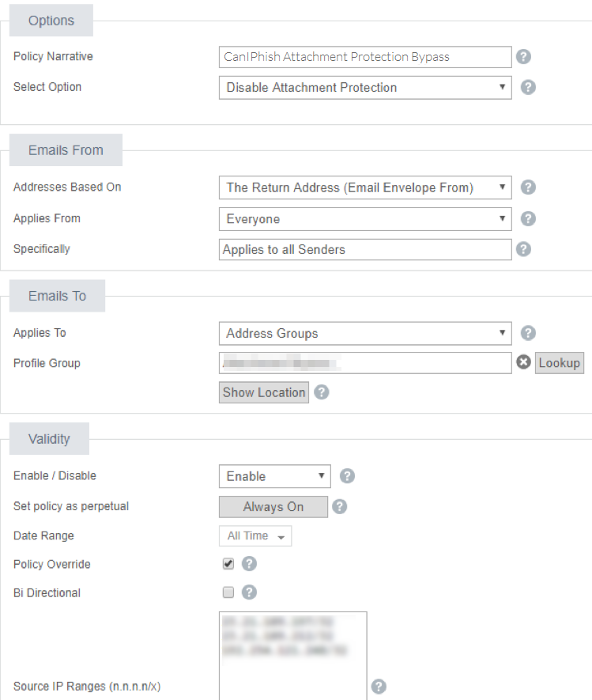Select the Validity section header
Viewport: 592px width, 700px height.
tap(48, 438)
